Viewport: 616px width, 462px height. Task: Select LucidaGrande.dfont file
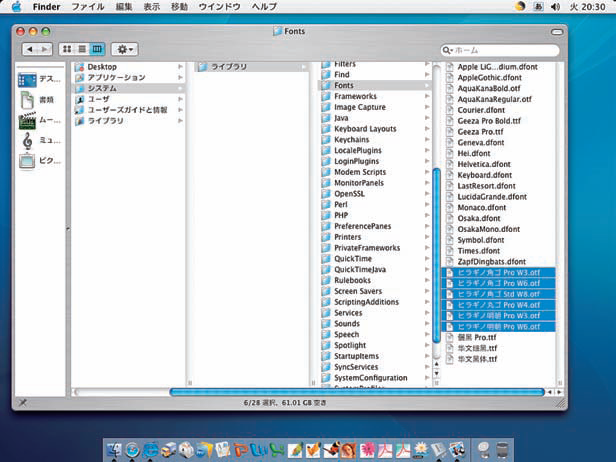pos(499,197)
